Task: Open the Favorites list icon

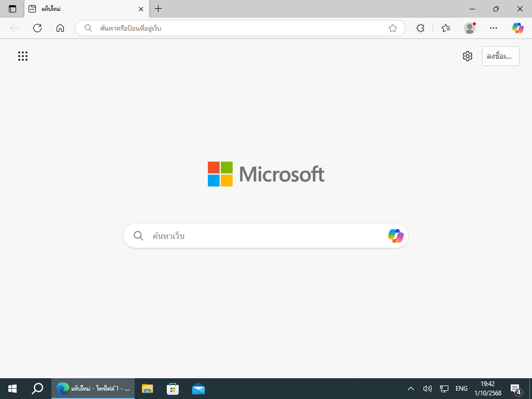Action: (445, 28)
